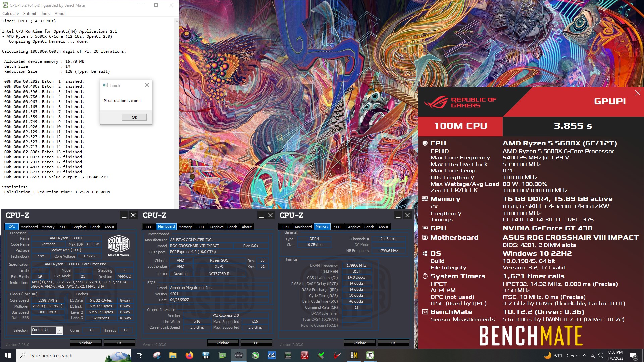
Task: Click Validate in the left CPU-Z window
Action: tap(86, 343)
